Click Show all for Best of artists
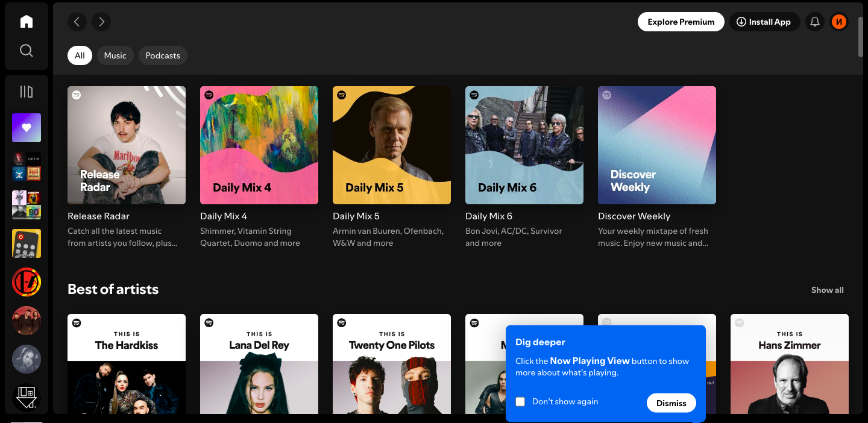Image resolution: width=868 pixels, height=423 pixels. tap(827, 290)
